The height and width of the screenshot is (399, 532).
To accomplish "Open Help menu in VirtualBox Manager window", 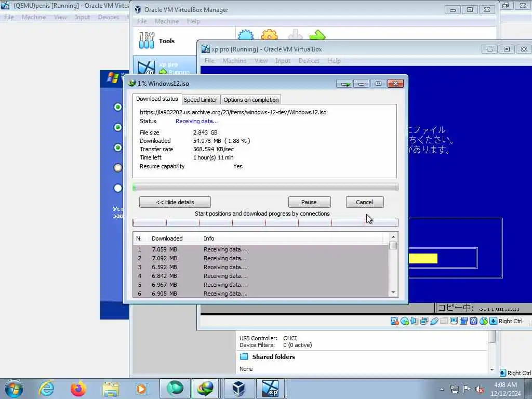I will pyautogui.click(x=193, y=21).
